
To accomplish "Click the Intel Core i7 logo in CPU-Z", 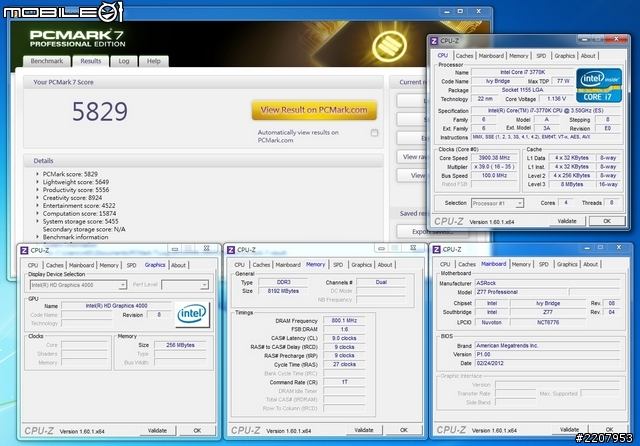I will pyautogui.click(x=599, y=85).
